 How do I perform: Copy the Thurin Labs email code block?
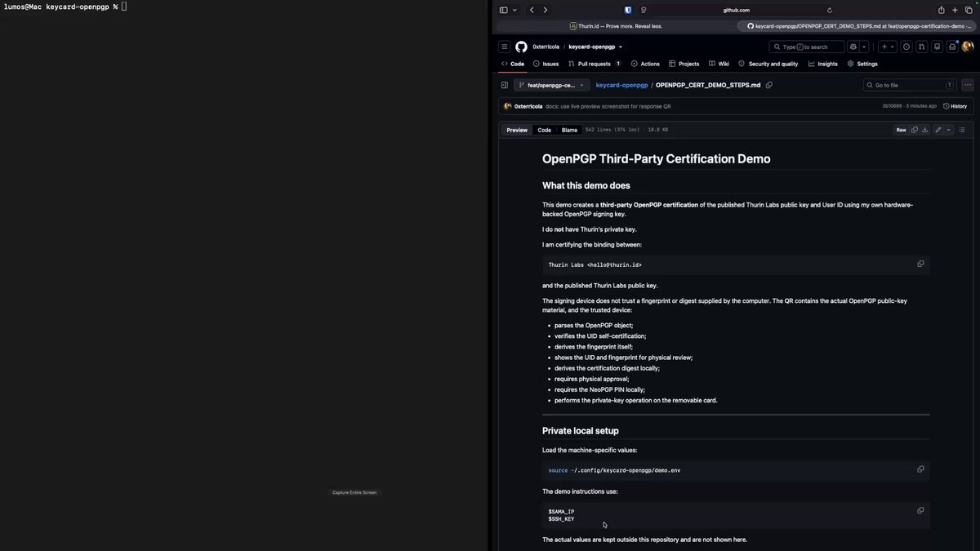pyautogui.click(x=920, y=264)
